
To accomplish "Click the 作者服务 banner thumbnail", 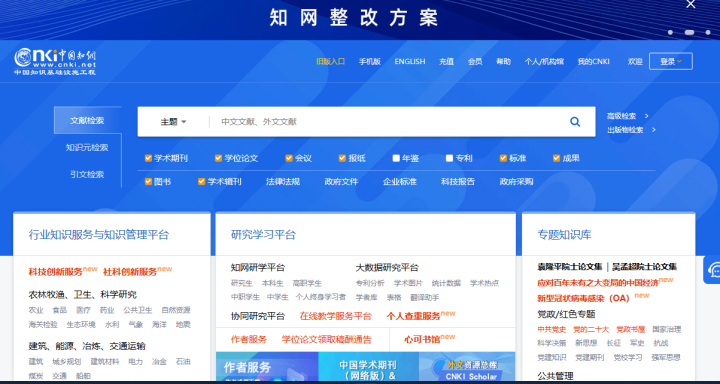I will coord(267,367).
